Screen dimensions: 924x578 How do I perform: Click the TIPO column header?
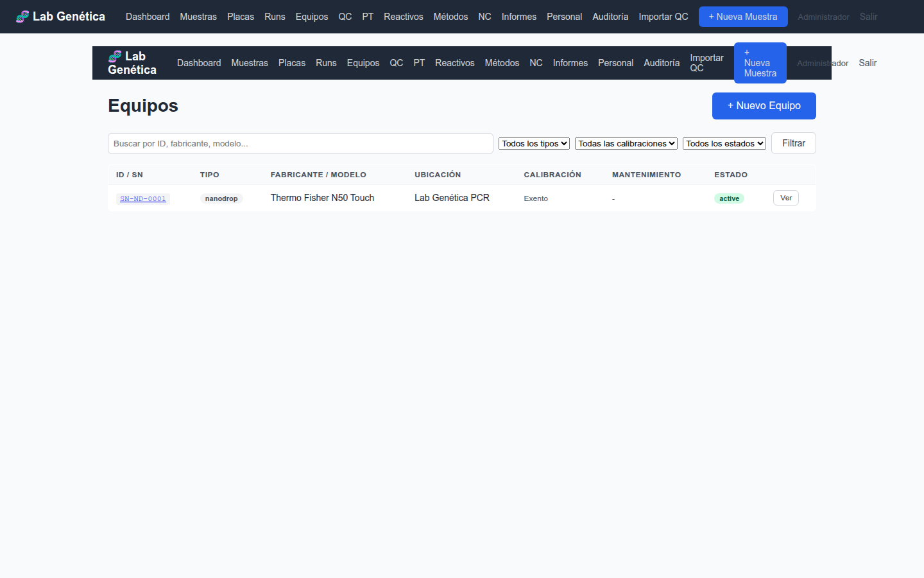pyautogui.click(x=209, y=175)
